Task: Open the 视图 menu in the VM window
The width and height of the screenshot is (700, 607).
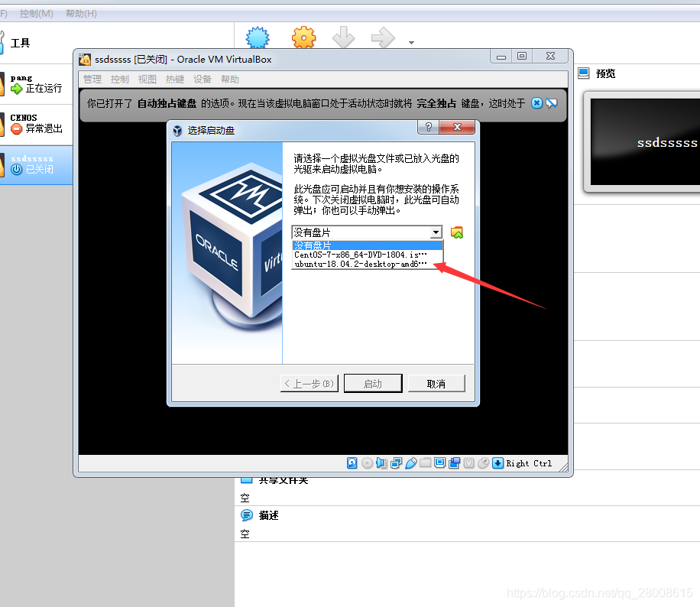Action: click(x=147, y=80)
